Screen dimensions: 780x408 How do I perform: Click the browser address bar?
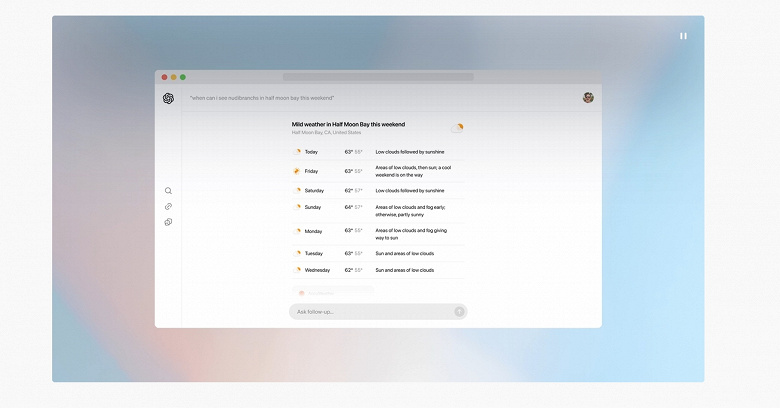pos(378,77)
